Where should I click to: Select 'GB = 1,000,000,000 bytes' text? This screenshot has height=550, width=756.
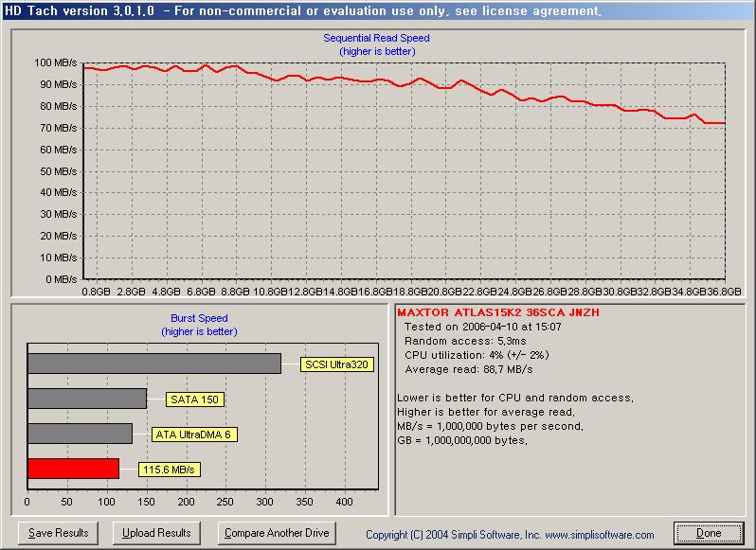click(462, 440)
